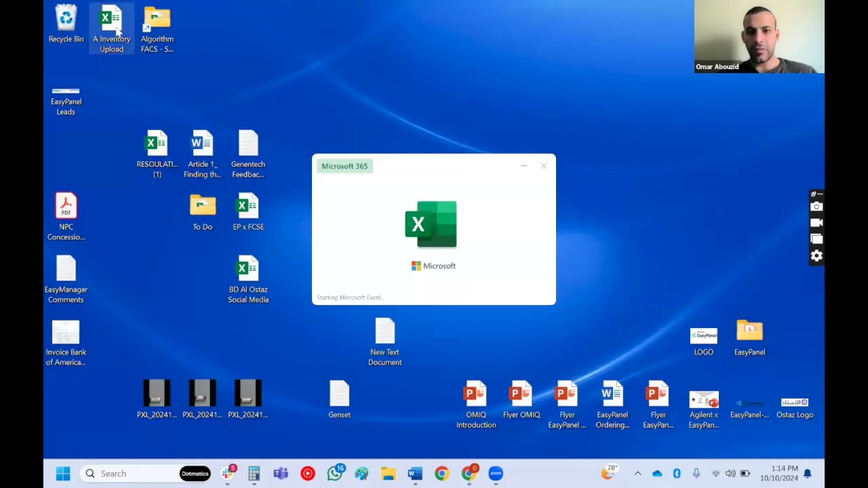Open the Algorithm FACS folder

click(157, 29)
